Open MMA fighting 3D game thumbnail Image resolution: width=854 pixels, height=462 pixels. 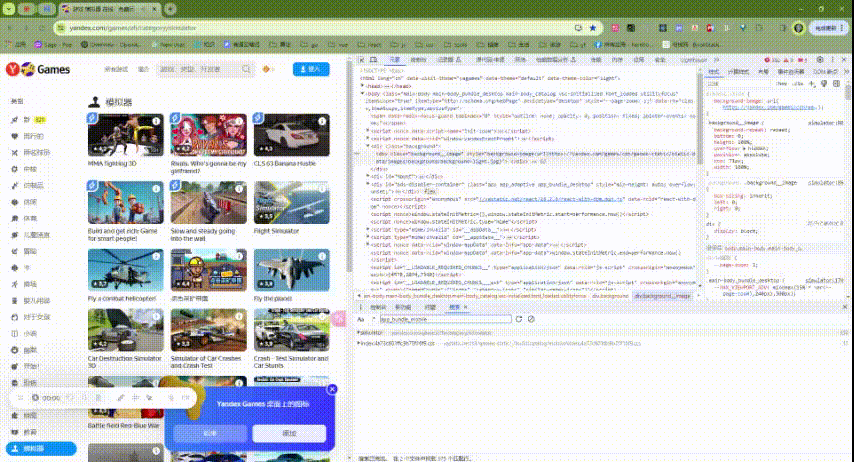(125, 135)
